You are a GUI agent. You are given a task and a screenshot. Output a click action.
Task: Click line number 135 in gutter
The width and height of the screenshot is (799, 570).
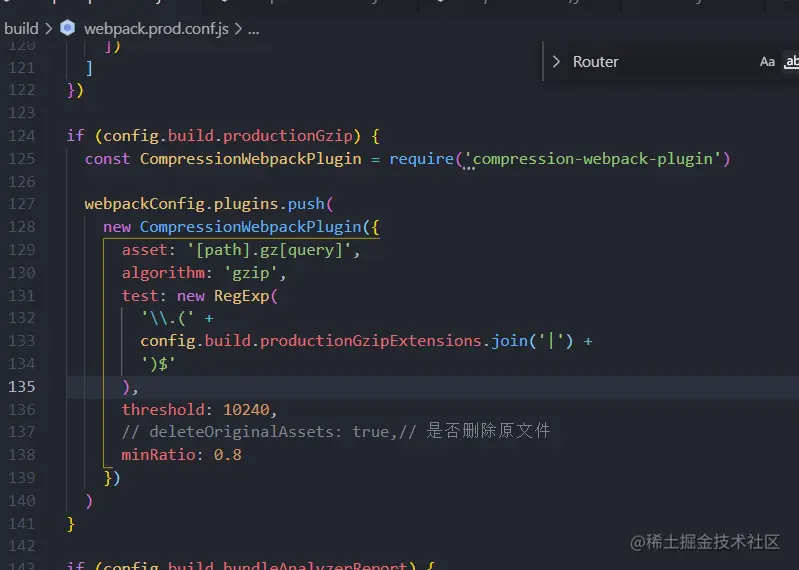tap(21, 387)
